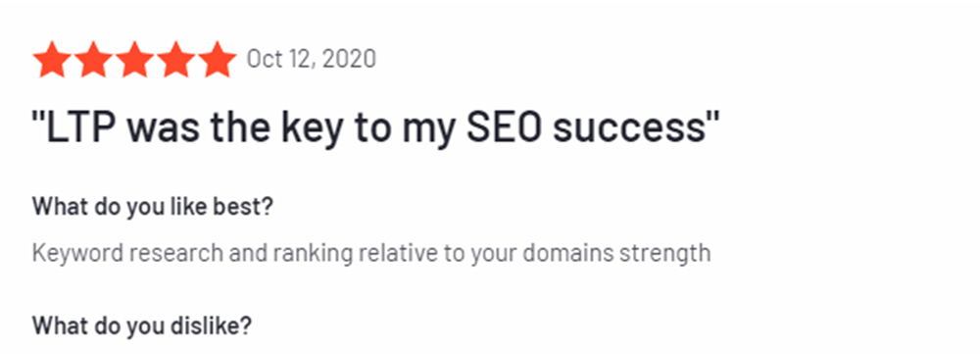Click the word SEO in review title
Viewport: 980px width, 354px height.
coord(506,126)
